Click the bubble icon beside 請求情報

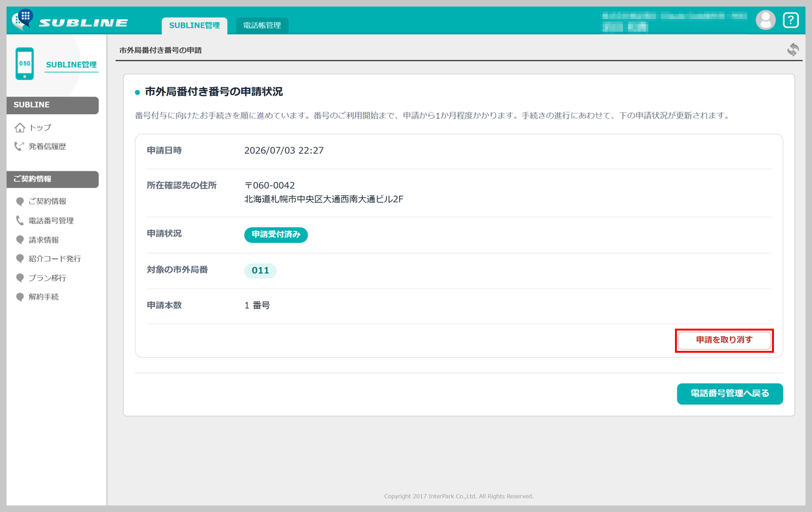pos(20,240)
